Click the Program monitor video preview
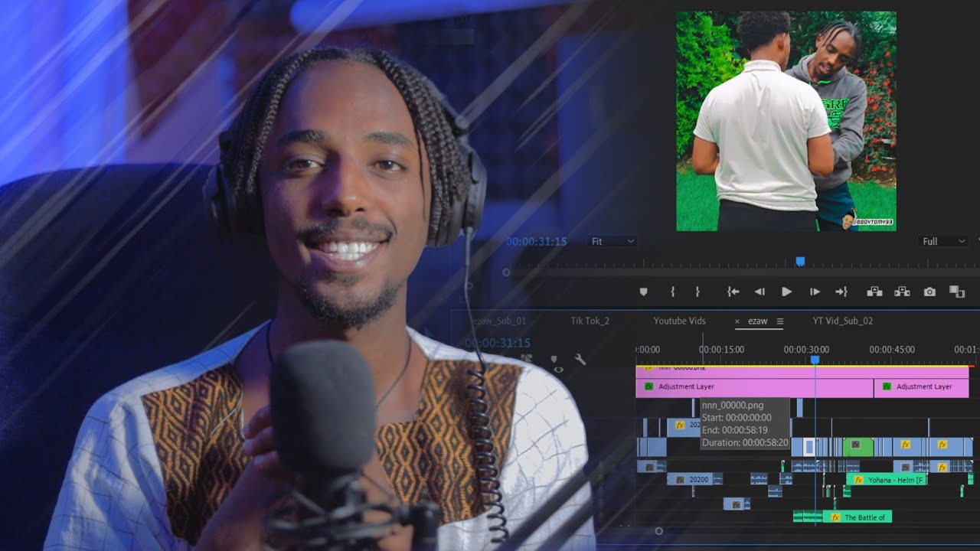The height and width of the screenshot is (551, 980). pyautogui.click(x=786, y=121)
